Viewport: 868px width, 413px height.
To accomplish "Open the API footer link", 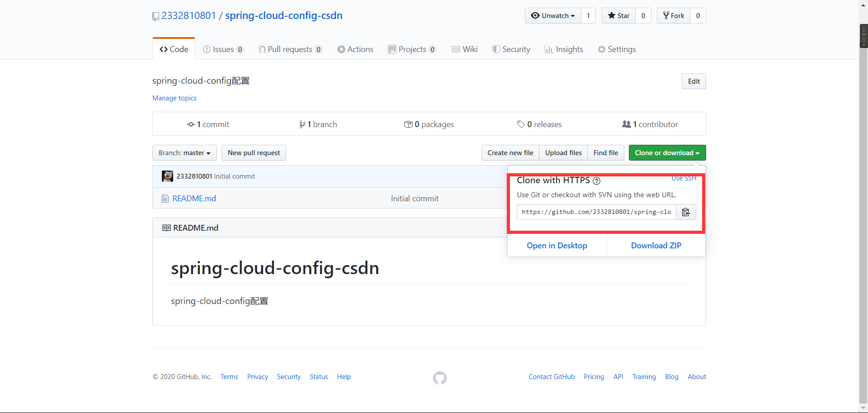I will (618, 377).
